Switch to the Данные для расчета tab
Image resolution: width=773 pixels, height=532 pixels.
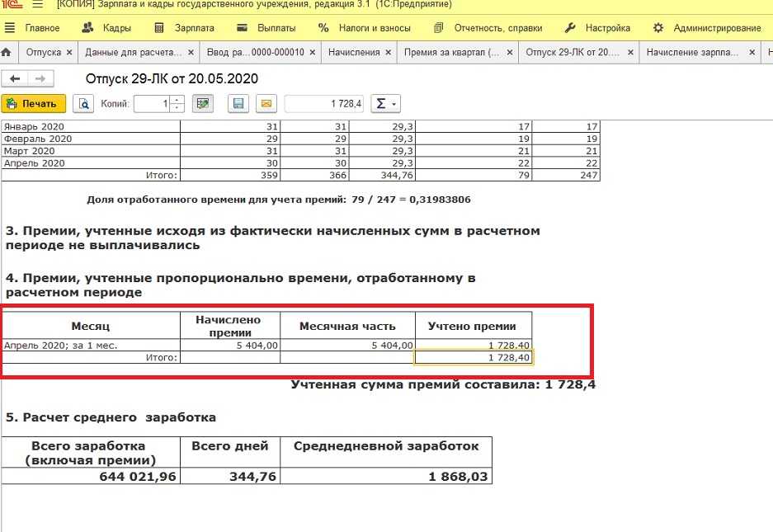click(x=133, y=52)
